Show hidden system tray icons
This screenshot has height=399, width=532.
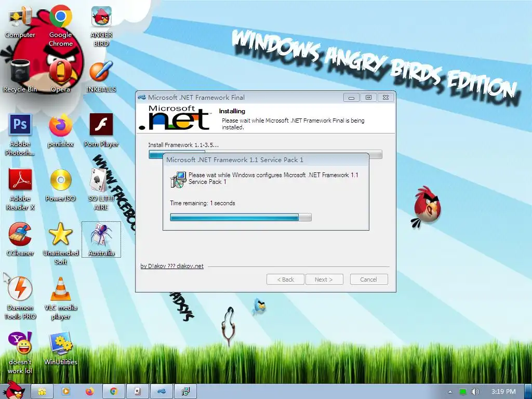click(x=450, y=392)
